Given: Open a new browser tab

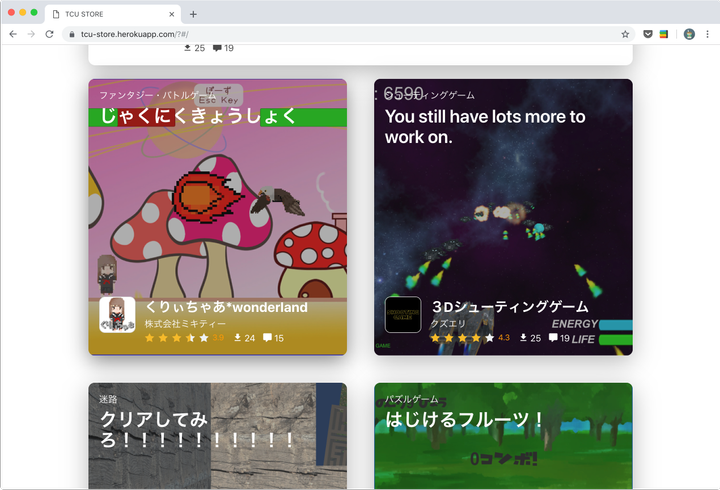Looking at the screenshot, I should [x=193, y=14].
